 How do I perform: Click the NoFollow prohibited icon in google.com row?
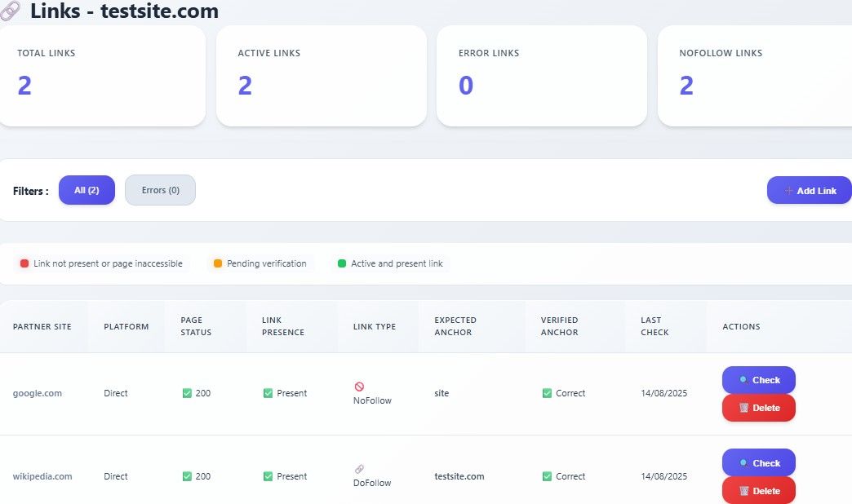(359, 387)
